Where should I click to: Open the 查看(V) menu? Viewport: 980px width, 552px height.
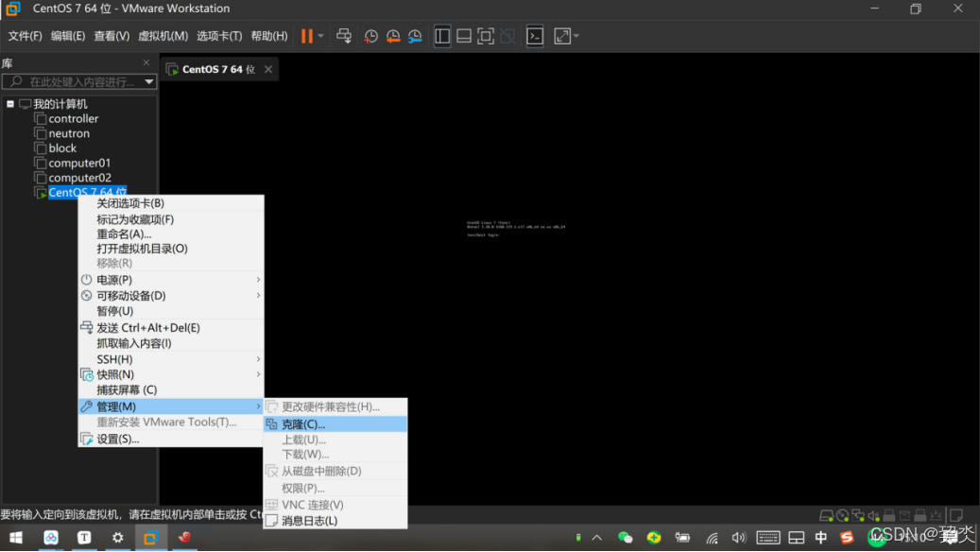(112, 36)
